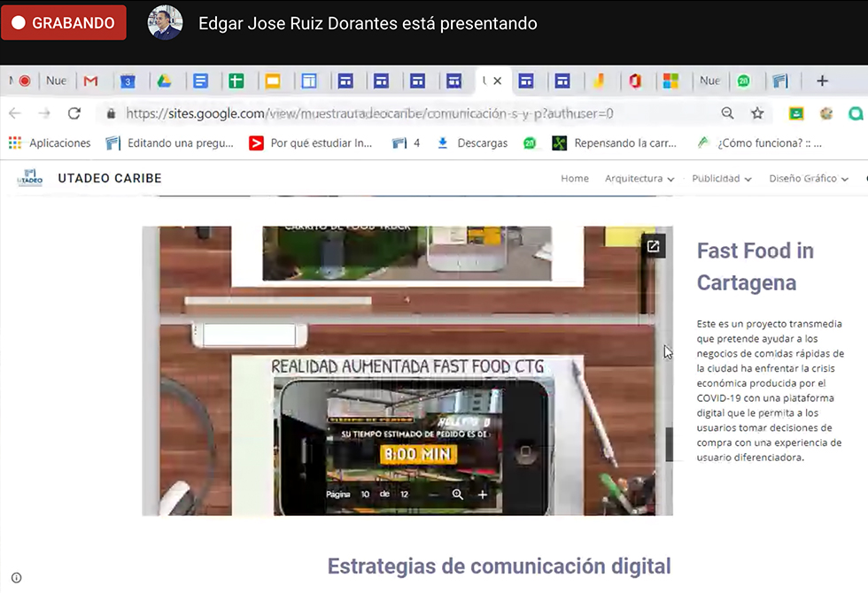Expand the Publicidad dropdown menu
This screenshot has height=593, width=868.
coord(721,179)
